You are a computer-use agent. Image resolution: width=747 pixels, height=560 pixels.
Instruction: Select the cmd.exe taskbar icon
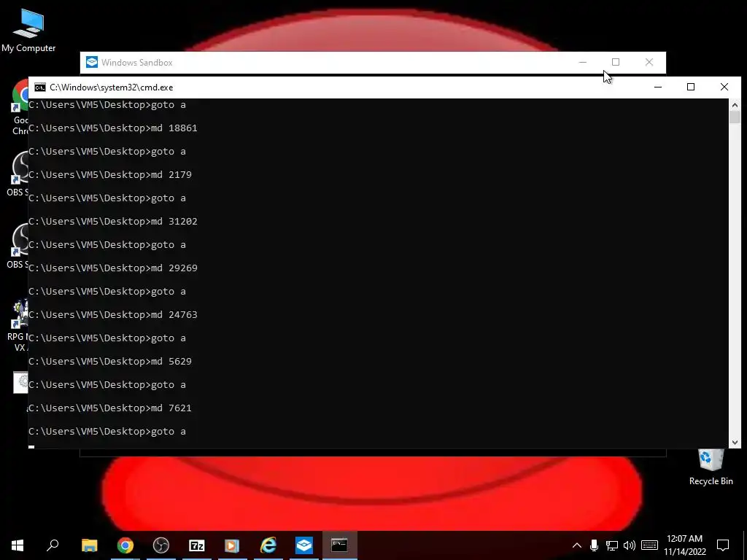[x=339, y=545]
